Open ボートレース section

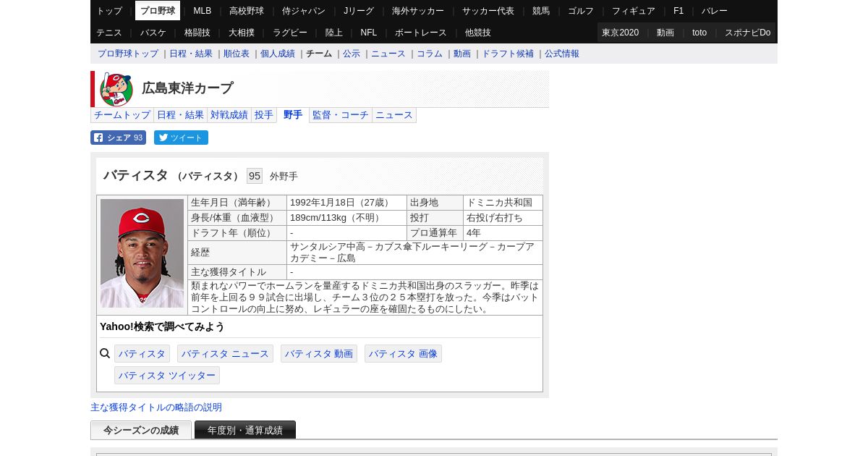click(x=421, y=33)
